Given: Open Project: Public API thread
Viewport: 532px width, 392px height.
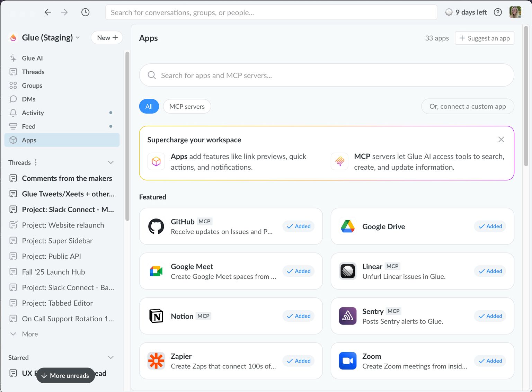Looking at the screenshot, I should tap(62, 256).
